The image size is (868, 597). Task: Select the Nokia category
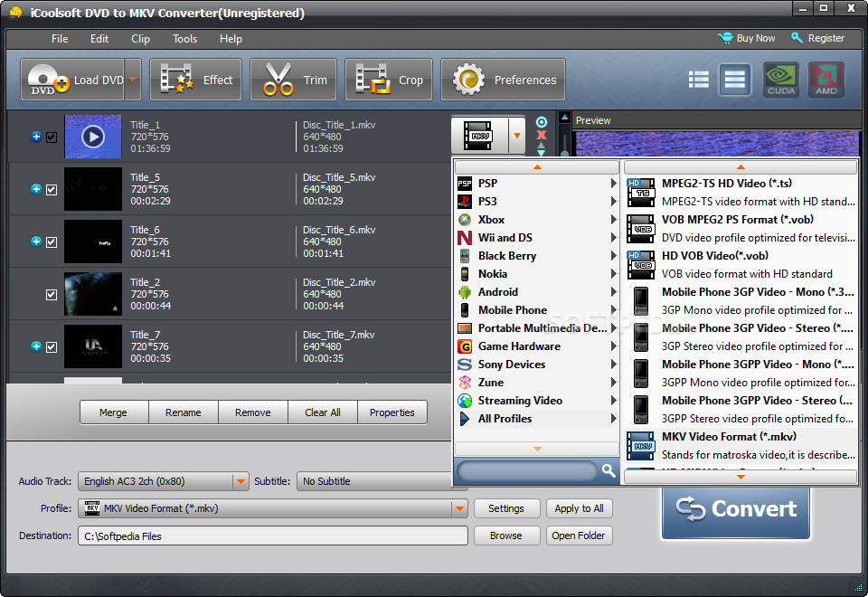click(536, 274)
